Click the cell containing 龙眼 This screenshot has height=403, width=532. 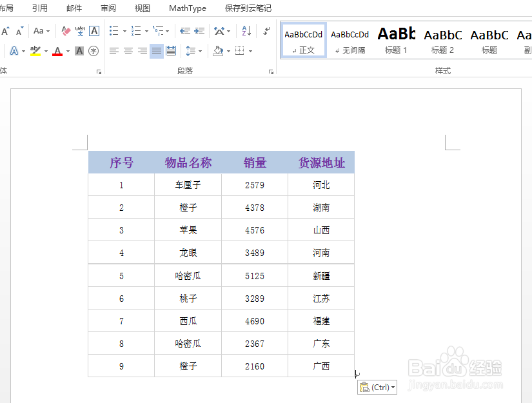(188, 253)
